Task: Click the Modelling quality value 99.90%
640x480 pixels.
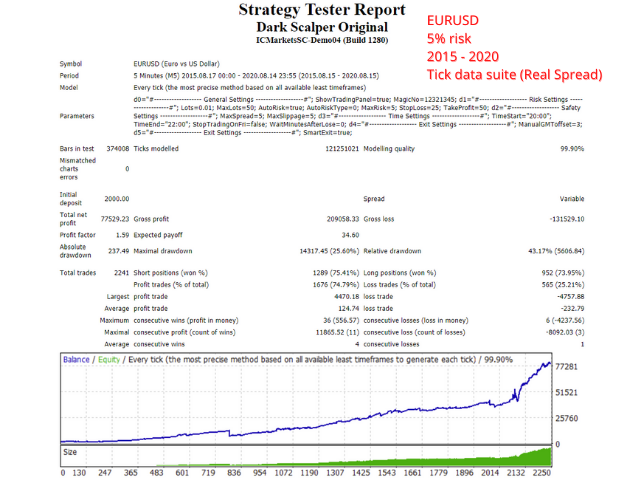Action: pyautogui.click(x=572, y=149)
